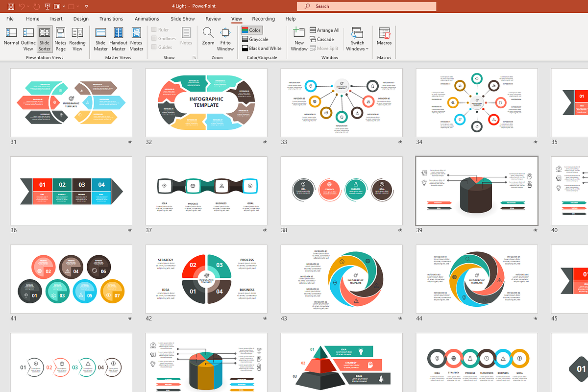Open Slide Master view
The height and width of the screenshot is (392, 588).
tap(101, 39)
